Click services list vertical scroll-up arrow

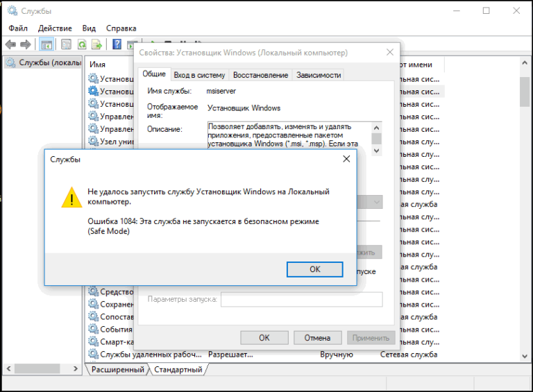(x=525, y=63)
